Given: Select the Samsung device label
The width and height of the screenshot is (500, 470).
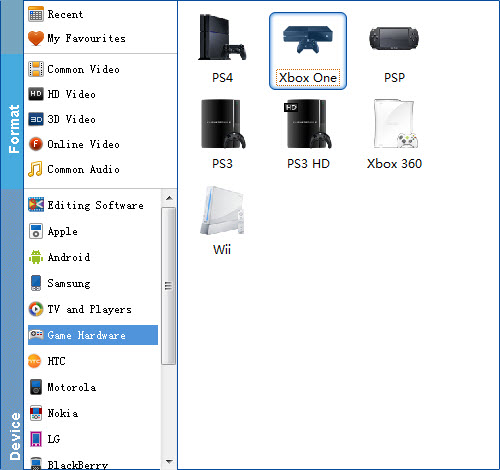Looking at the screenshot, I should pos(69,283).
